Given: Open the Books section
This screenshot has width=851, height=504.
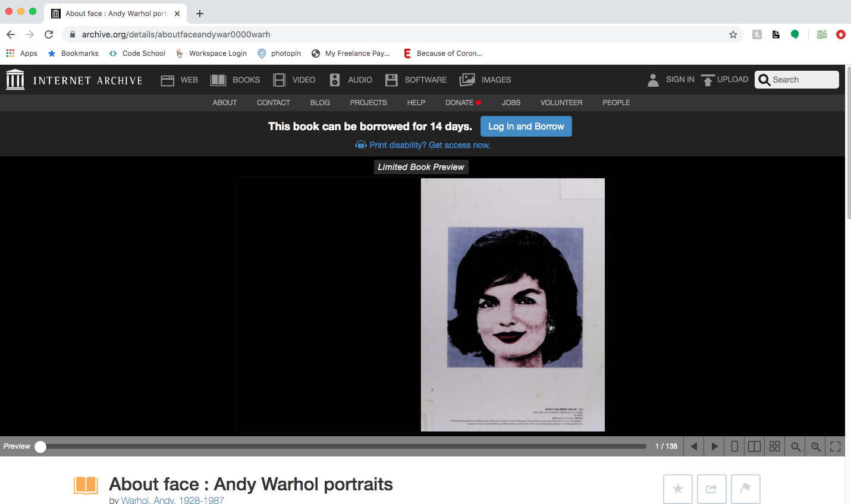Looking at the screenshot, I should (235, 80).
